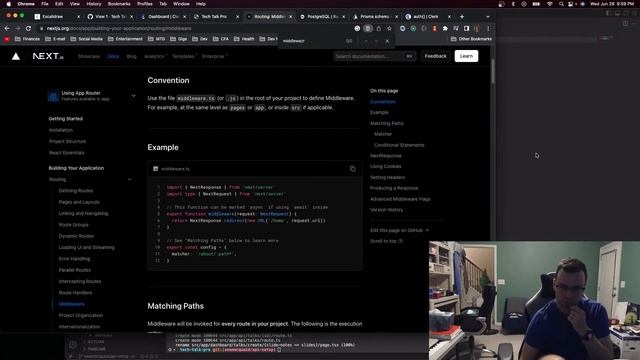Click the page vertical scrollbar thumb
This screenshot has width=640, height=360.
pyautogui.click(x=493, y=71)
